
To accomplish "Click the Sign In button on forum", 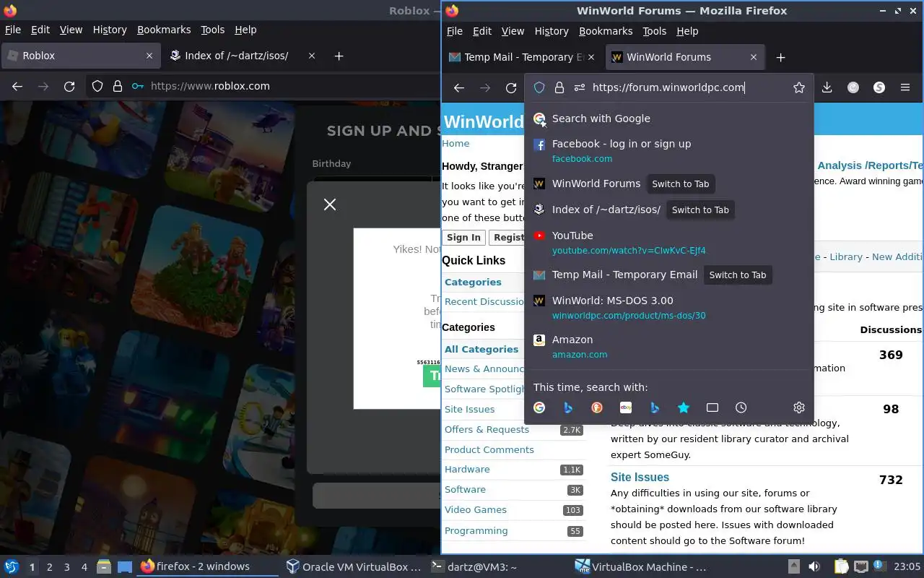I will click(x=463, y=237).
